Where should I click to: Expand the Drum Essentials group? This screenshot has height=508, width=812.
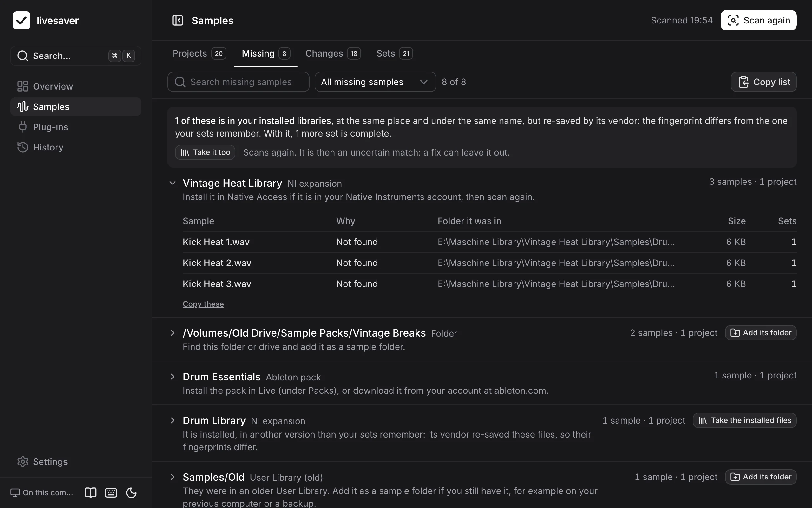[173, 377]
